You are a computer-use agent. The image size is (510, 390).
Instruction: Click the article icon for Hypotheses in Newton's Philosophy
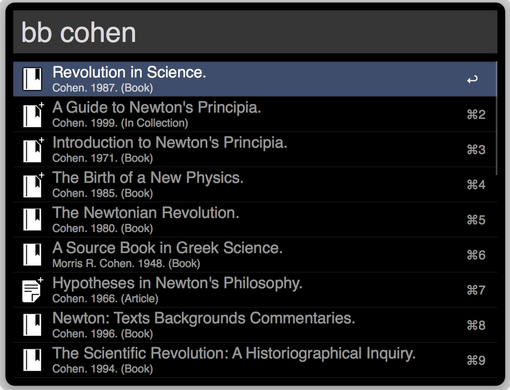[x=33, y=290]
